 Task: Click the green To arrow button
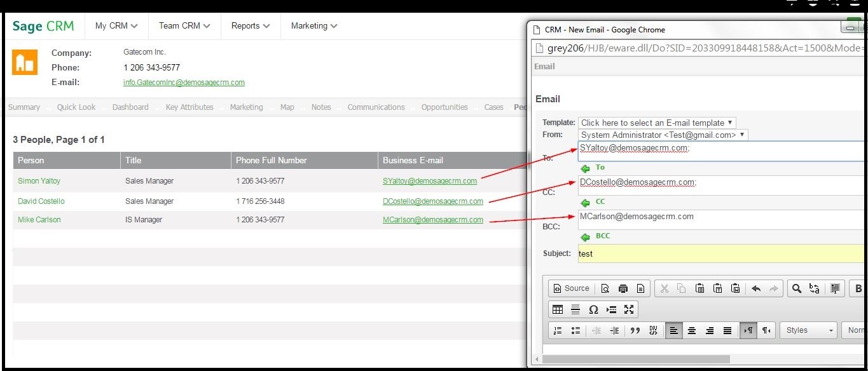[x=586, y=168]
